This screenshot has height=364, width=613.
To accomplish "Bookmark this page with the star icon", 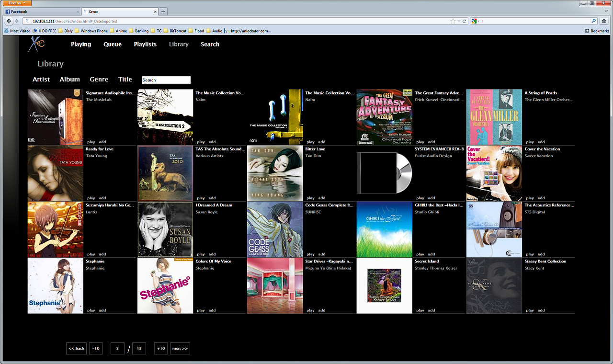I will (453, 21).
